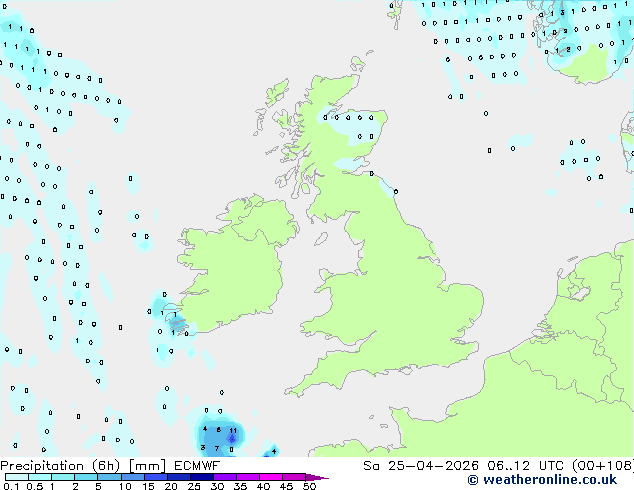Click the '(00+108)' forecast step text
Viewport: 634px width, 490px height.
pos(603,466)
